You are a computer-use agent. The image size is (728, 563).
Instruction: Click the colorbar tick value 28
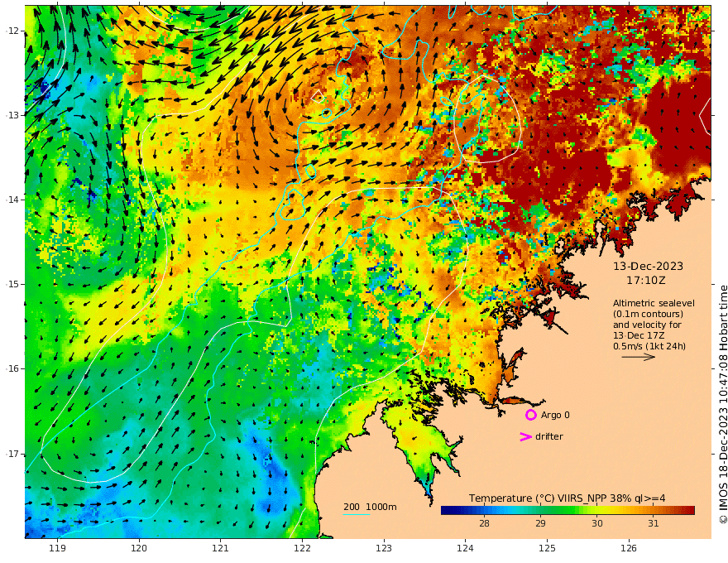click(x=484, y=523)
